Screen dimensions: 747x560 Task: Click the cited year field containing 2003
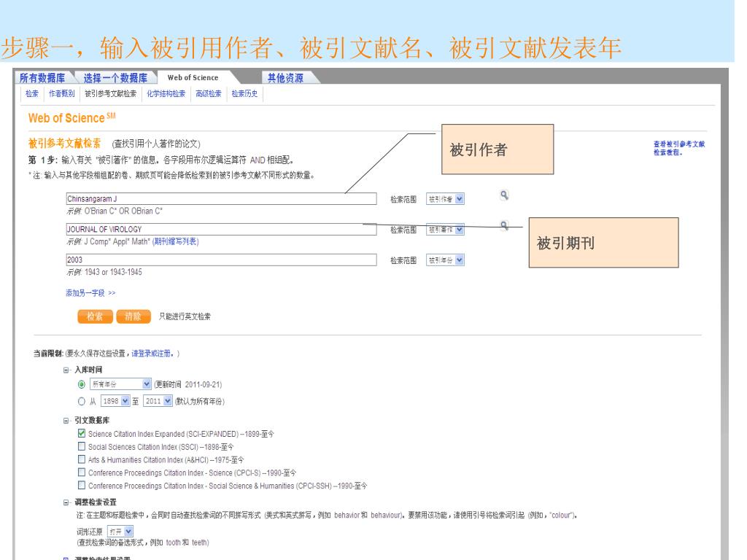click(x=222, y=260)
